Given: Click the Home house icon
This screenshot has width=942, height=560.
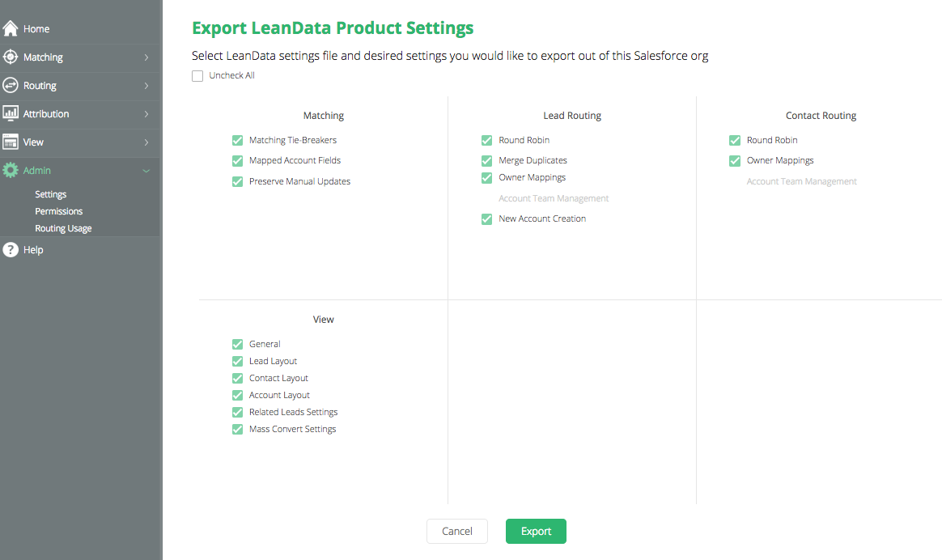Looking at the screenshot, I should point(11,28).
